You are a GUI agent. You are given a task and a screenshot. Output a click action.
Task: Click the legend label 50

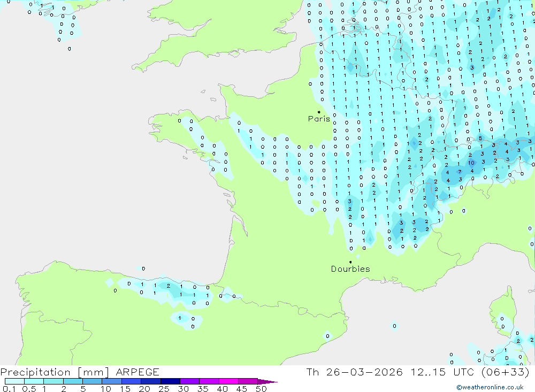tap(261, 389)
